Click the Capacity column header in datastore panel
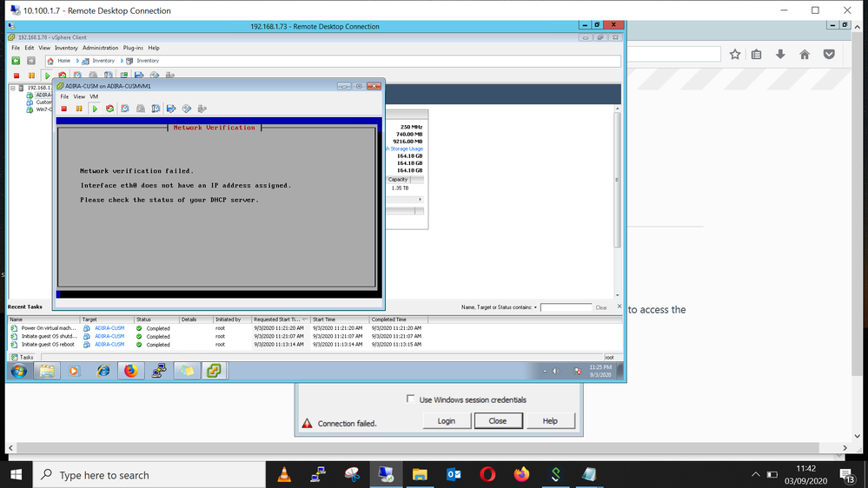868x488 pixels. click(398, 180)
